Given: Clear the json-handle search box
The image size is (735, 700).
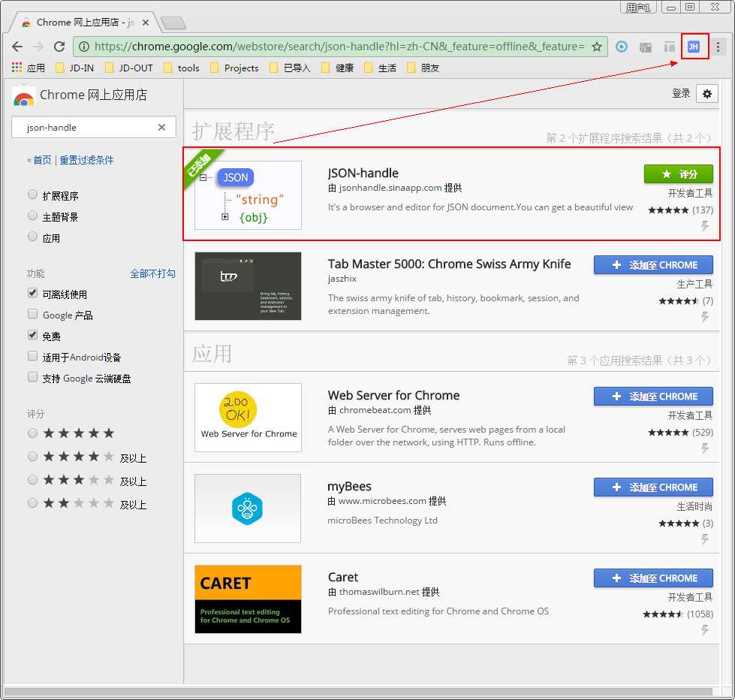Looking at the screenshot, I should coord(161,127).
